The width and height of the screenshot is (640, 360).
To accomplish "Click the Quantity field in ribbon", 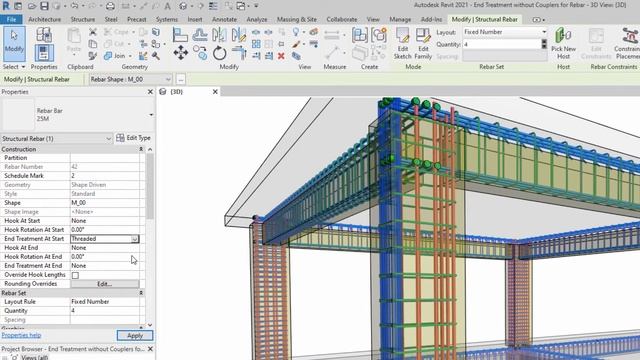I will click(502, 44).
